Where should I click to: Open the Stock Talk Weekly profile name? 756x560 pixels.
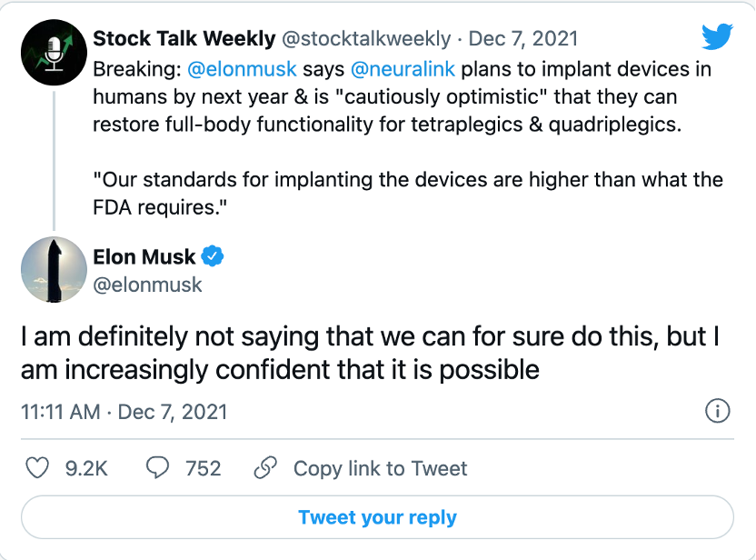tap(184, 38)
